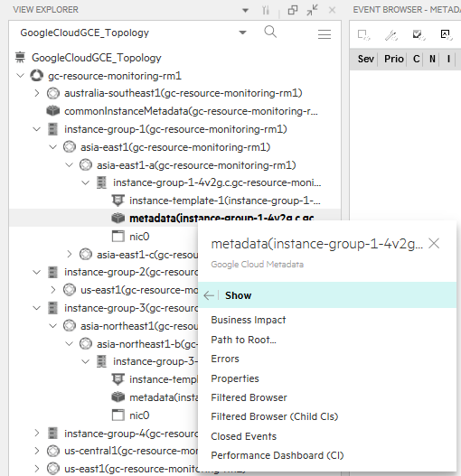Screen dimensions: 461x476
Task: Select Business Impact menu entry
Action: [x=249, y=320]
